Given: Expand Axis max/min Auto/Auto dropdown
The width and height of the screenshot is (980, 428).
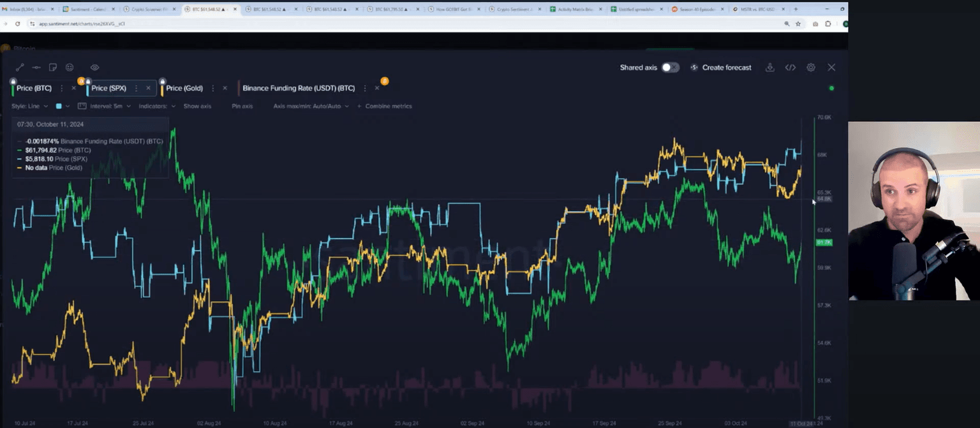Looking at the screenshot, I should coord(311,106).
